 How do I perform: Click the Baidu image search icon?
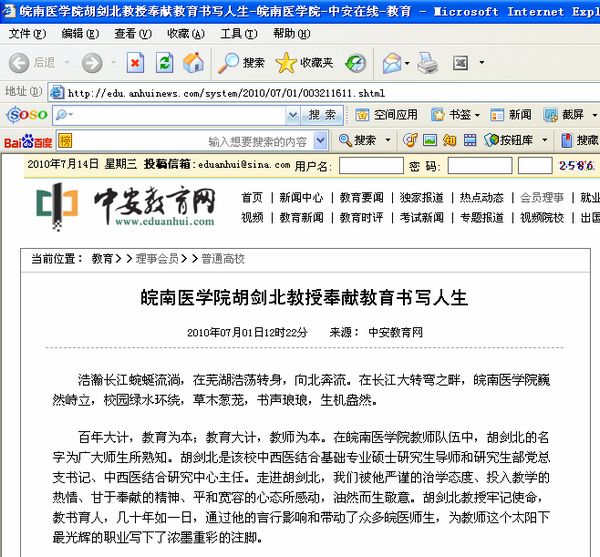point(430,140)
